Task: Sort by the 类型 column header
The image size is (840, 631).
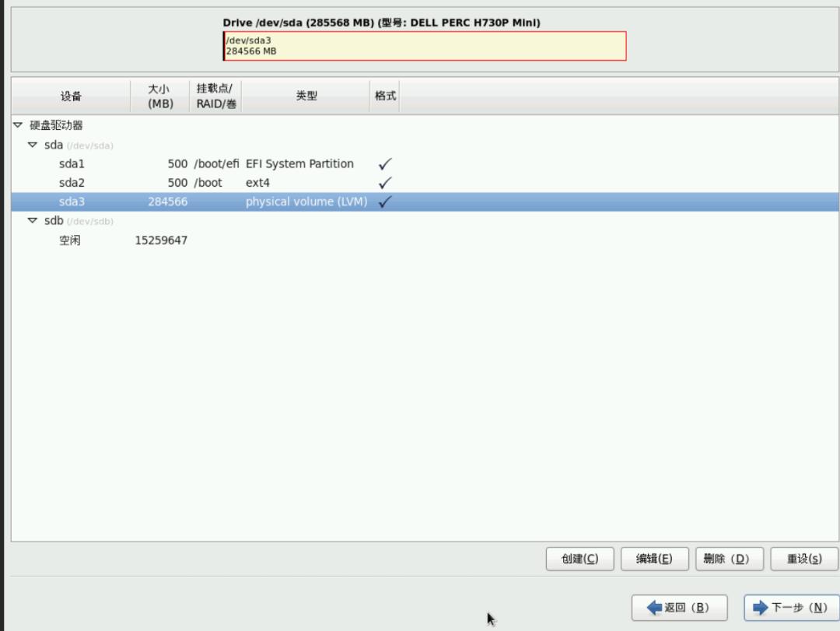Action: point(306,96)
